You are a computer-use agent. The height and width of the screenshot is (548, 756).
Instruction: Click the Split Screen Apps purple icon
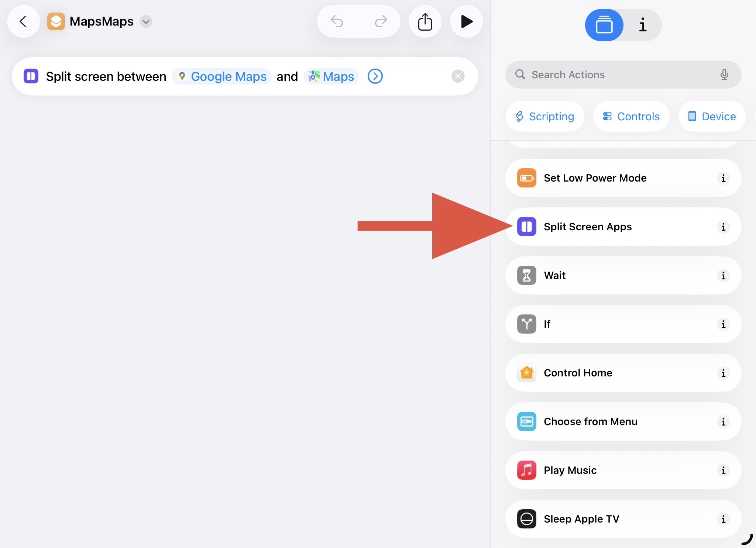(527, 227)
